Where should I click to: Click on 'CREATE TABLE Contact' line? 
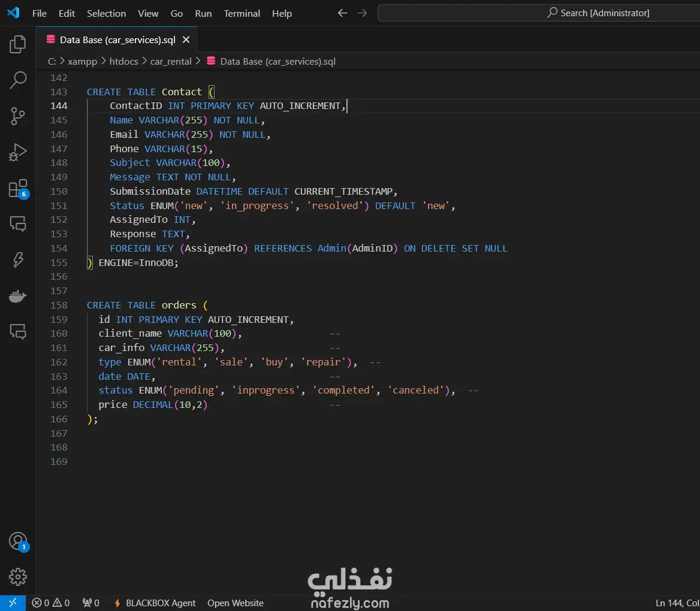tap(150, 92)
